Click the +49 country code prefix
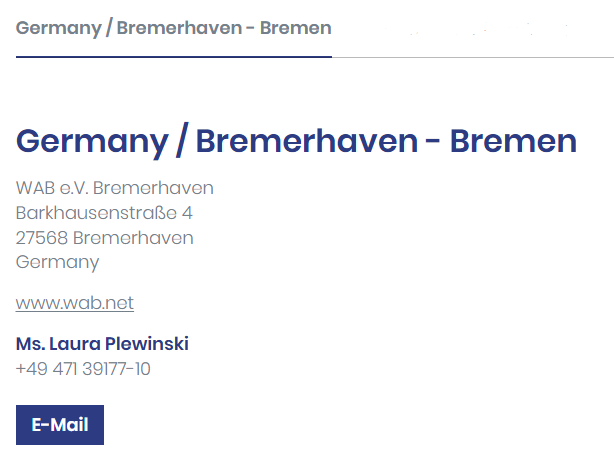Image resolution: width=614 pixels, height=453 pixels. [x=29, y=369]
